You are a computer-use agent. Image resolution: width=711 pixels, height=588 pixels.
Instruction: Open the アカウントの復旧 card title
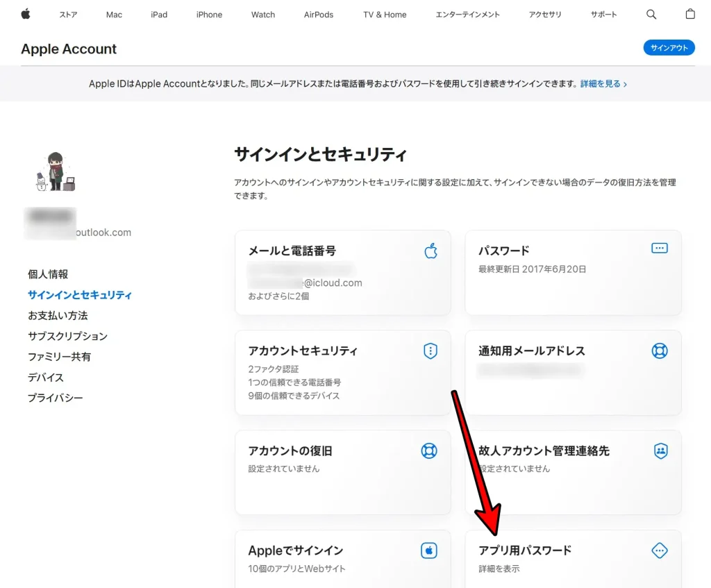tap(290, 451)
